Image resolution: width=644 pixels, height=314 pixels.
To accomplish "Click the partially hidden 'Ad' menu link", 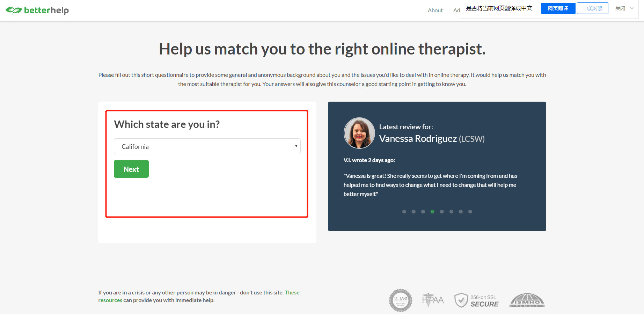I will click(456, 10).
